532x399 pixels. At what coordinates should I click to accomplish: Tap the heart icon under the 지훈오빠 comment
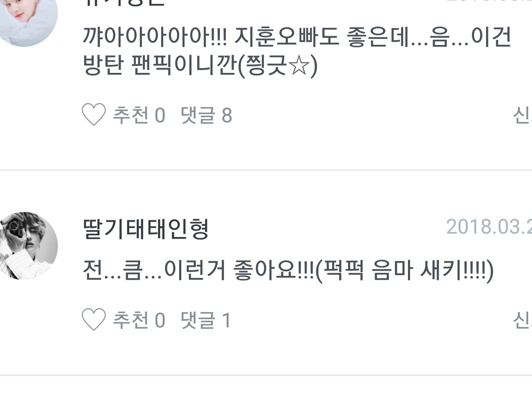coord(93,115)
